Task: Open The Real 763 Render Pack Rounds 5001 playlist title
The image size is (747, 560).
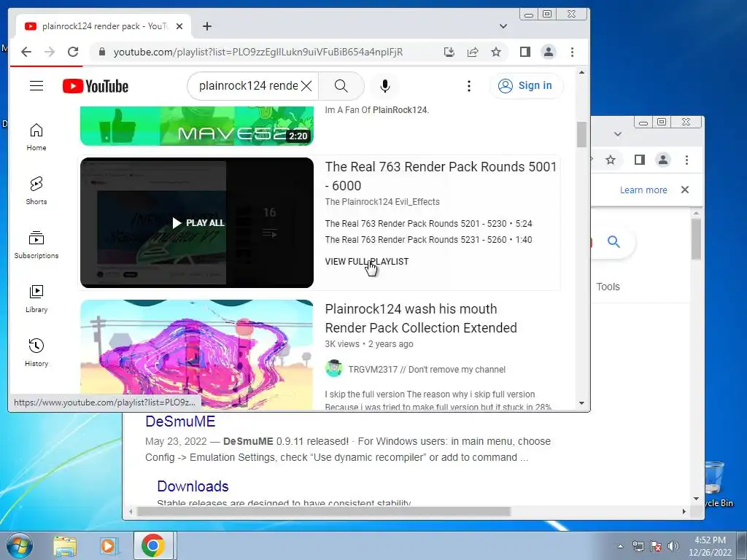Action: coord(441,176)
